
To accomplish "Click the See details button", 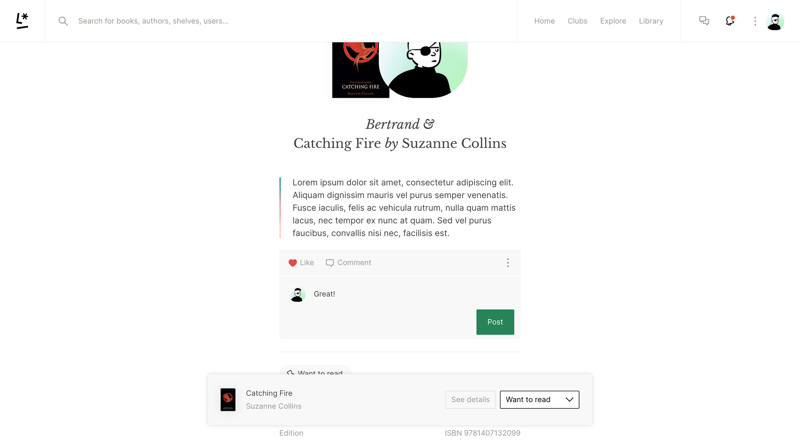I will [x=470, y=400].
